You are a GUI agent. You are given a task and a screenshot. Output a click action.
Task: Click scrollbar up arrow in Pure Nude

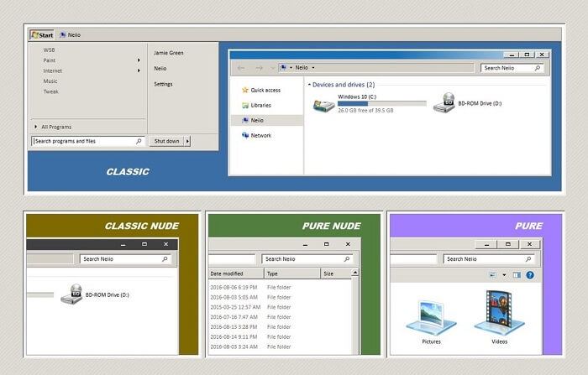pos(354,273)
